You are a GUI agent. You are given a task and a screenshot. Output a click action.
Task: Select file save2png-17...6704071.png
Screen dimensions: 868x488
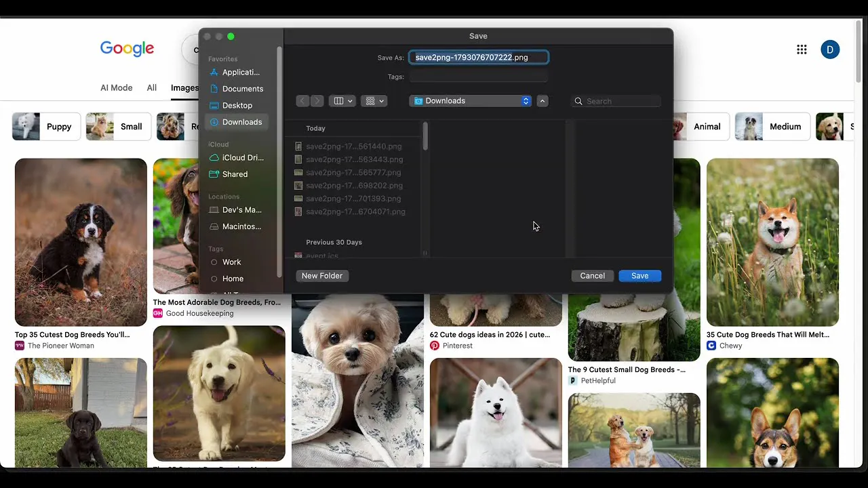point(355,212)
